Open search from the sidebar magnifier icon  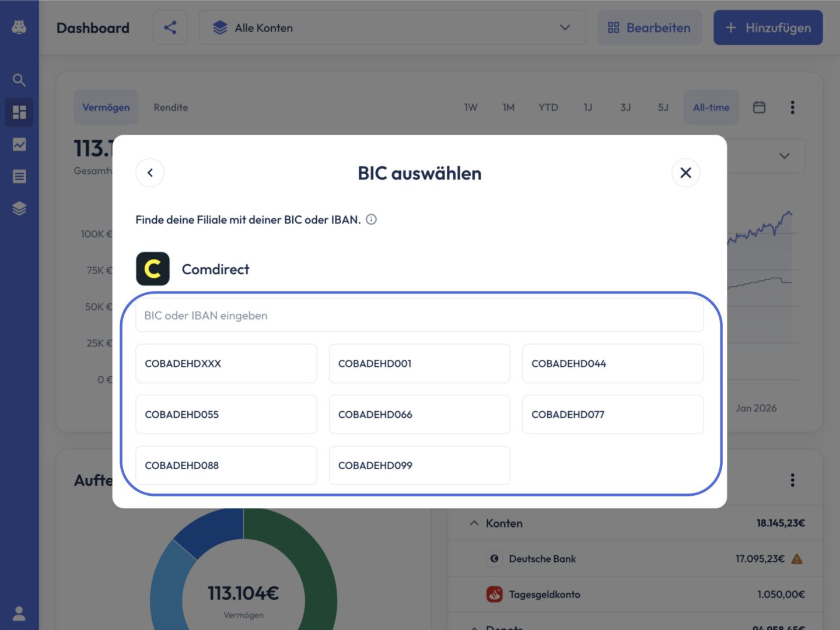tap(19, 80)
